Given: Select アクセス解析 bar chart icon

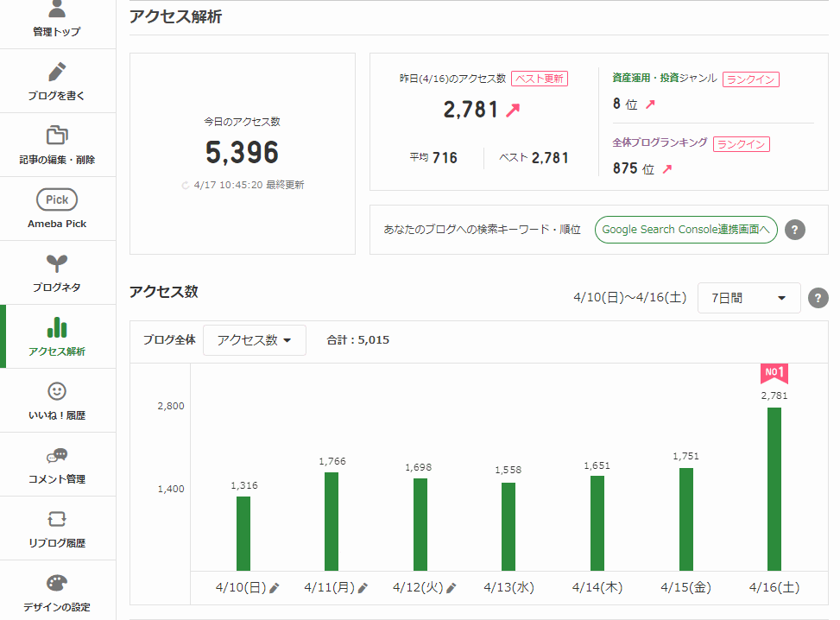Looking at the screenshot, I should coord(57,327).
